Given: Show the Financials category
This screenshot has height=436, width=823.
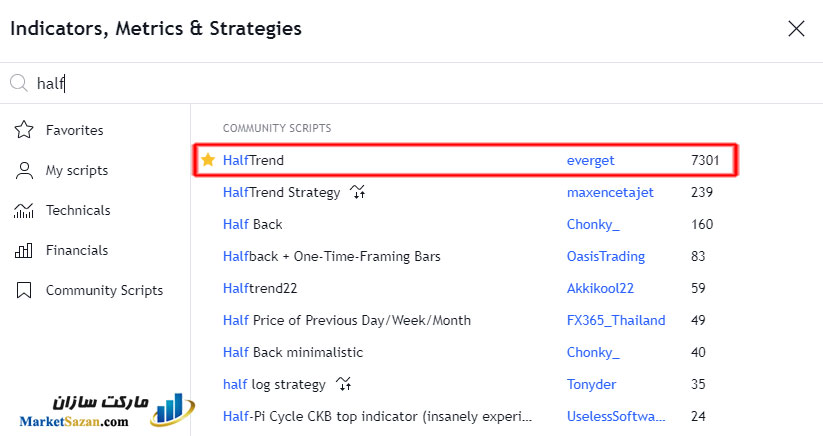Looking at the screenshot, I should [x=76, y=250].
